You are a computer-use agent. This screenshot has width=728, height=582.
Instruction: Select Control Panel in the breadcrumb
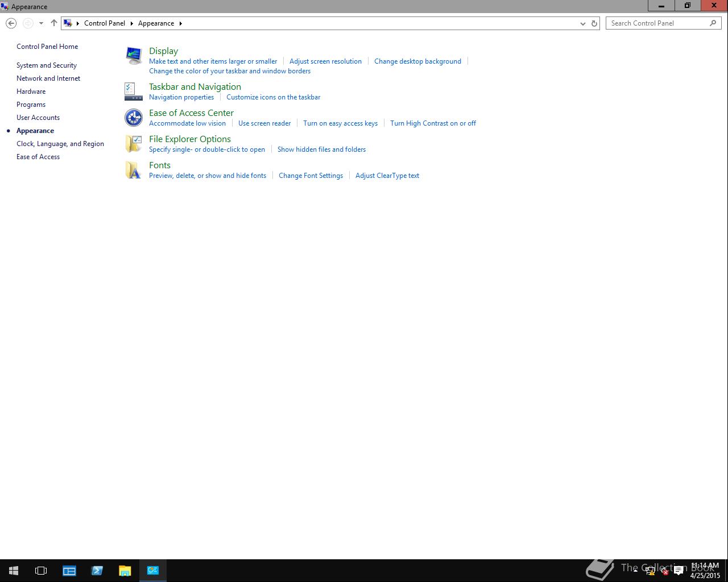pyautogui.click(x=105, y=23)
